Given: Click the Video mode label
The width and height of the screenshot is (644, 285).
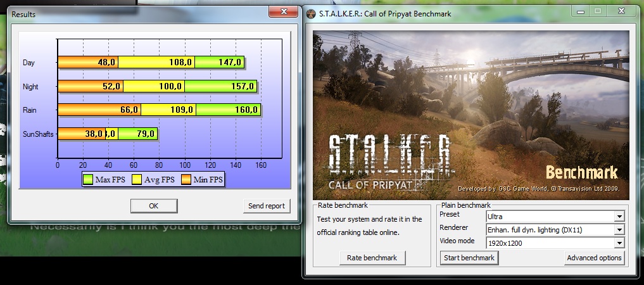Looking at the screenshot, I should pyautogui.click(x=457, y=241).
